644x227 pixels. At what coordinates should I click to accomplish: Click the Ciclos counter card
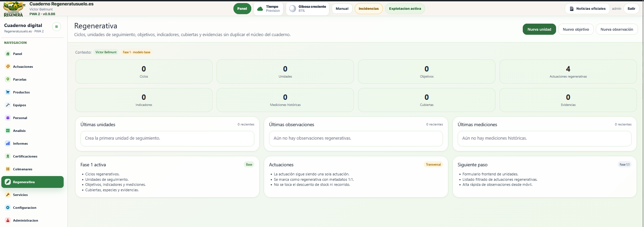144,72
